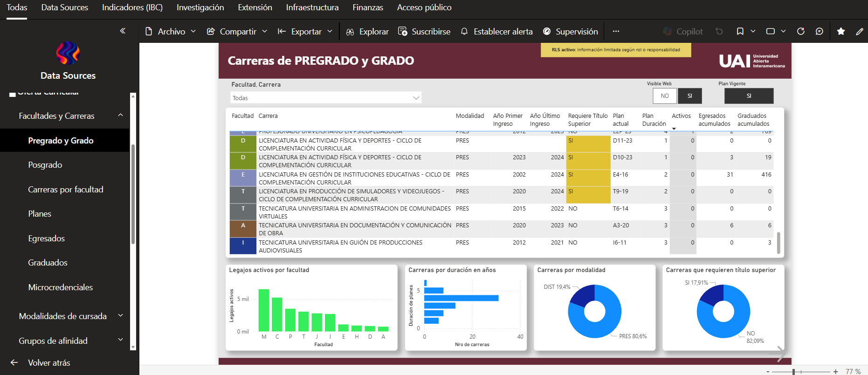Open the more options ellipsis
This screenshot has width=868, height=375.
[x=616, y=31]
